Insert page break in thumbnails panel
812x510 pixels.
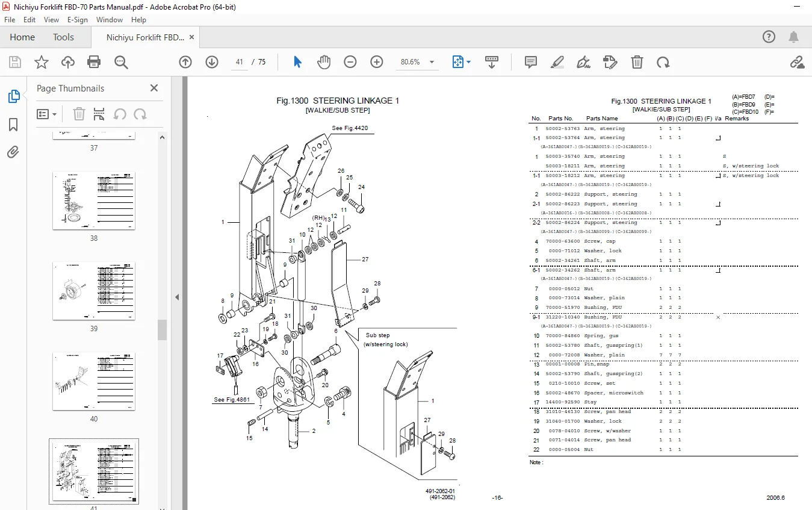click(x=99, y=114)
